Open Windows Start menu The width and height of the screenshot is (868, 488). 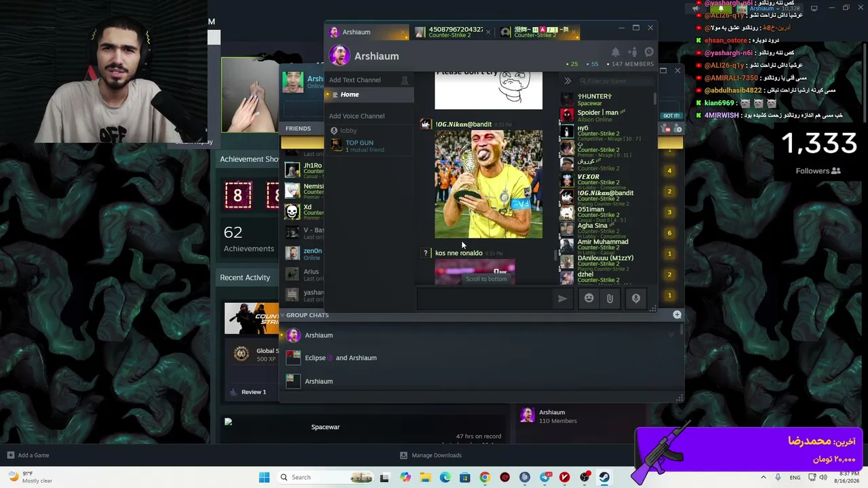pyautogui.click(x=264, y=477)
